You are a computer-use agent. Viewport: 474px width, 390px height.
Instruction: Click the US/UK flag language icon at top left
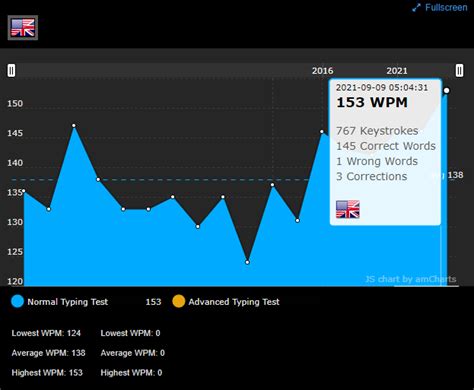pos(23,28)
